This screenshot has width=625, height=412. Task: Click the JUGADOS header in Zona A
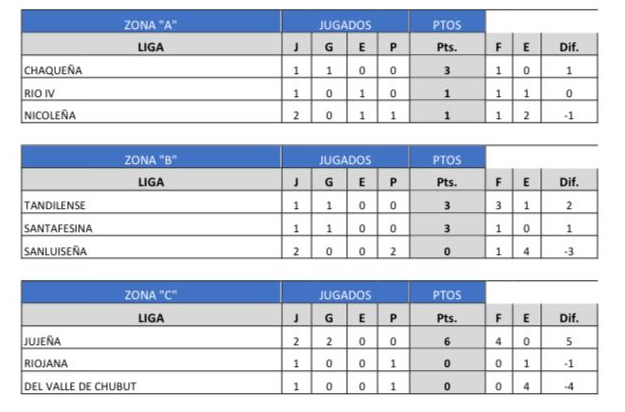(x=345, y=22)
